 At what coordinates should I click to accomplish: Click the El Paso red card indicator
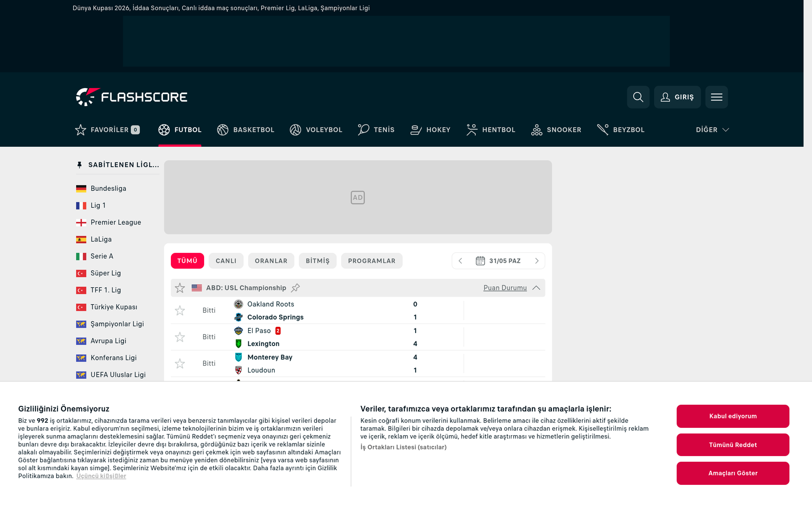[x=278, y=331]
